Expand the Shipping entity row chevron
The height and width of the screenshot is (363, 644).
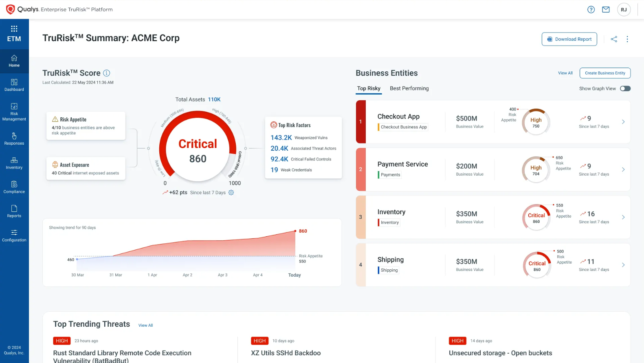point(623,265)
